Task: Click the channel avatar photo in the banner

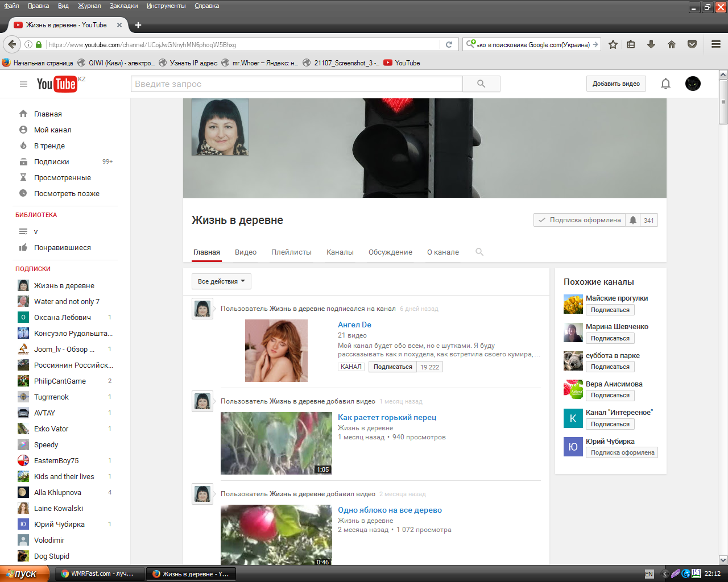Action: click(220, 127)
